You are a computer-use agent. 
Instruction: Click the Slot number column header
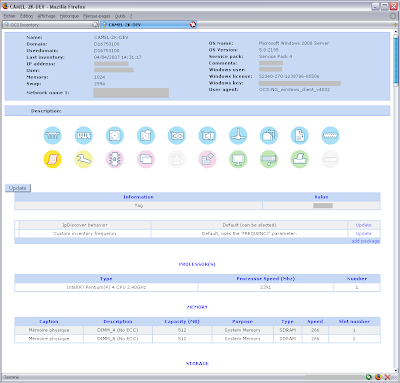354,322
